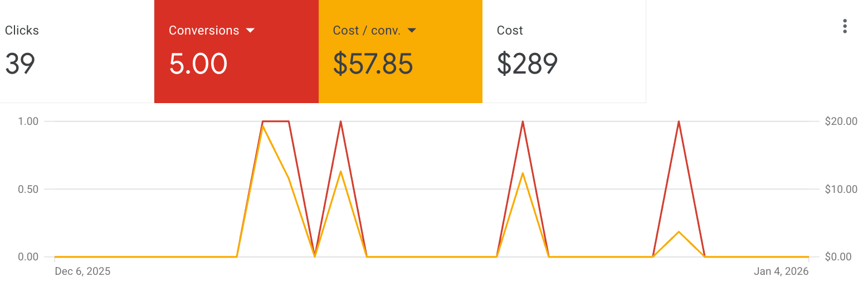This screenshot has height=291, width=868.
Task: Click the rightmost red conversions peak
Action: [x=679, y=122]
